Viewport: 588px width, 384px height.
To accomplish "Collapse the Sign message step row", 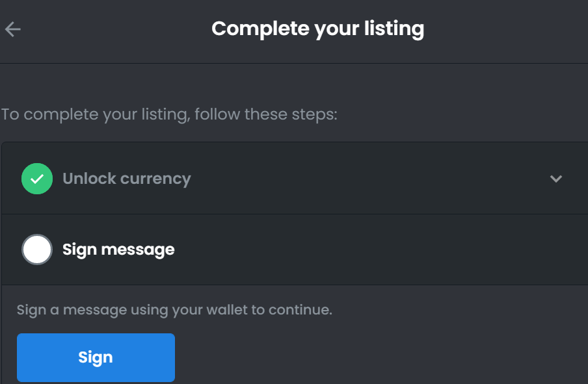I will [295, 250].
